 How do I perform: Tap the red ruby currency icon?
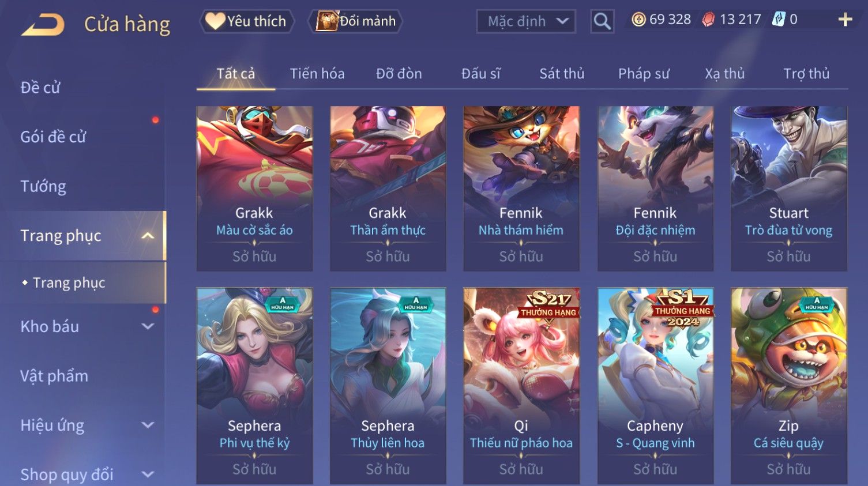pos(708,20)
